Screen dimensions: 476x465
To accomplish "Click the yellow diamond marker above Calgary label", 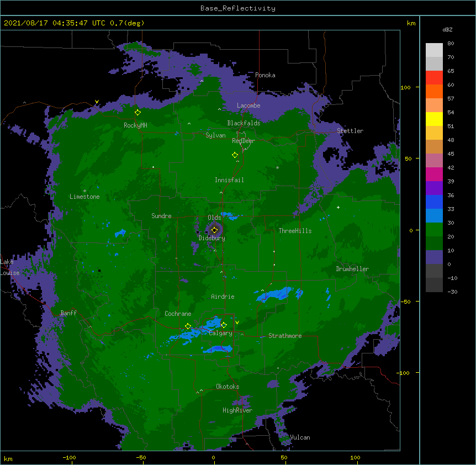I will pyautogui.click(x=224, y=325).
